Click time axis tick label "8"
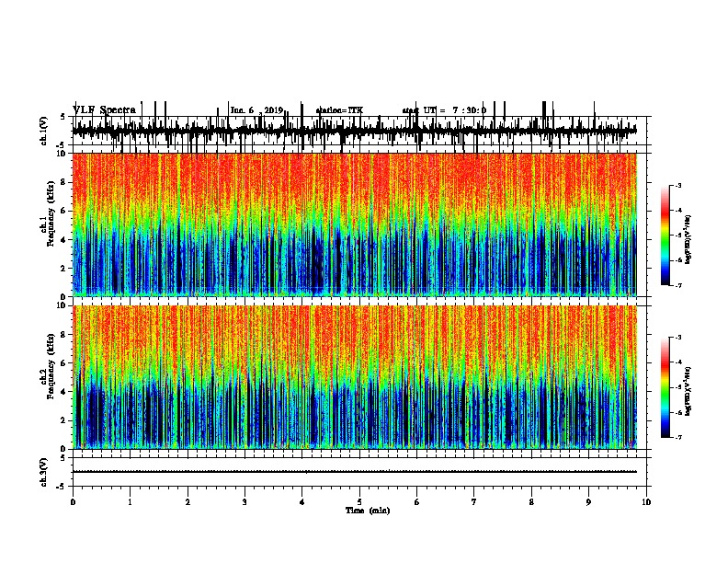The height and width of the screenshot is (563, 728). pyautogui.click(x=531, y=502)
